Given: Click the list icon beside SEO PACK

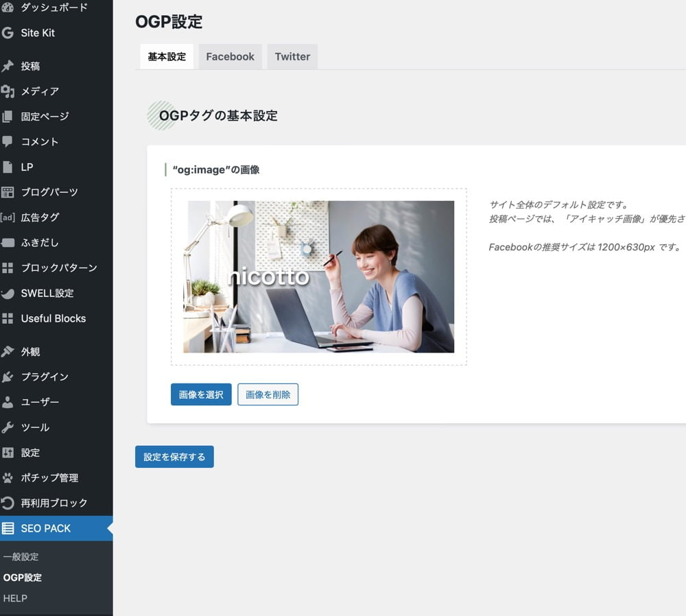Looking at the screenshot, I should point(8,528).
